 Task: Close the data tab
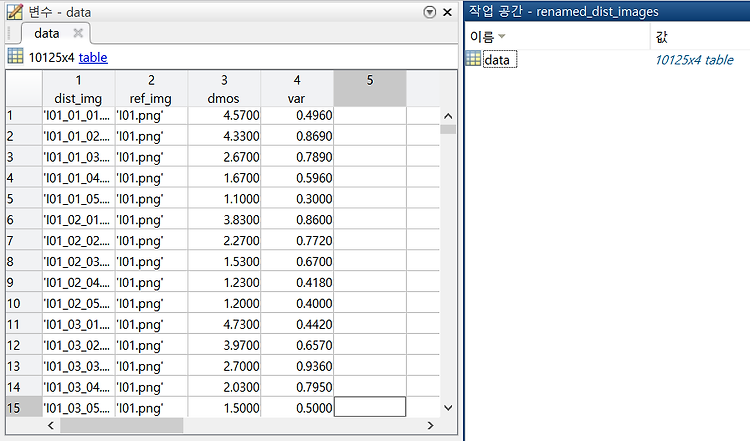click(x=78, y=33)
